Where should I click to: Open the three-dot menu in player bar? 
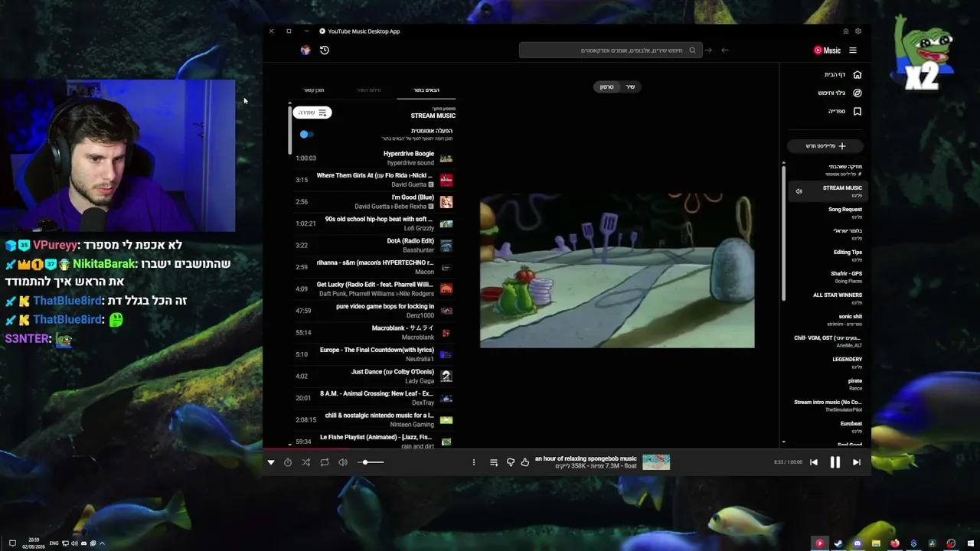click(474, 462)
